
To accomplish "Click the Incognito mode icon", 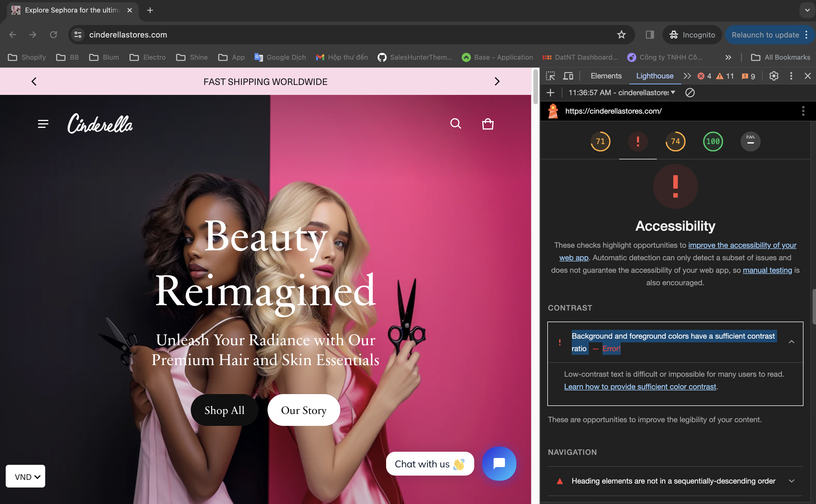I will pyautogui.click(x=674, y=34).
